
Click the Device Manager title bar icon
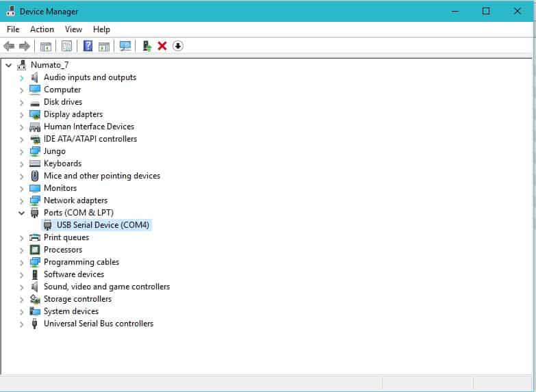pyautogui.click(x=10, y=11)
